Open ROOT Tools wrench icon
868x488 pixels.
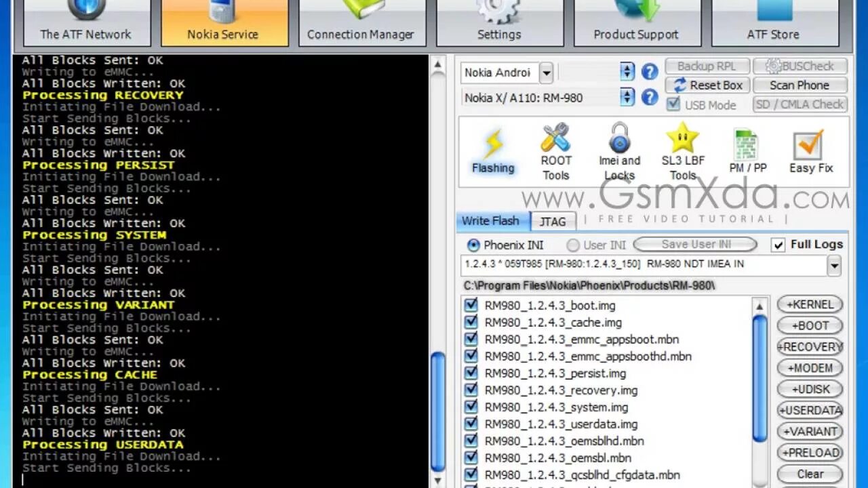tap(555, 152)
